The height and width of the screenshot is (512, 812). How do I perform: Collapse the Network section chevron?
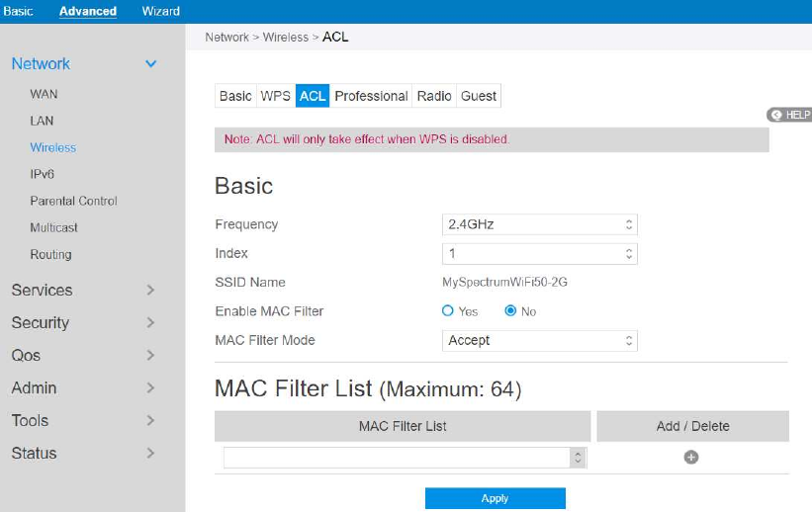(x=151, y=64)
